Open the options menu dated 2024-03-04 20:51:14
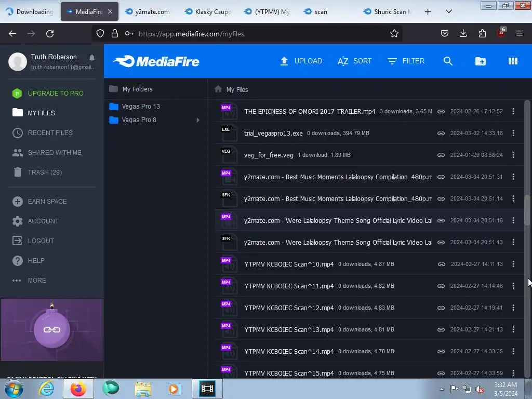Screen dimensions: 532x399 513,199
